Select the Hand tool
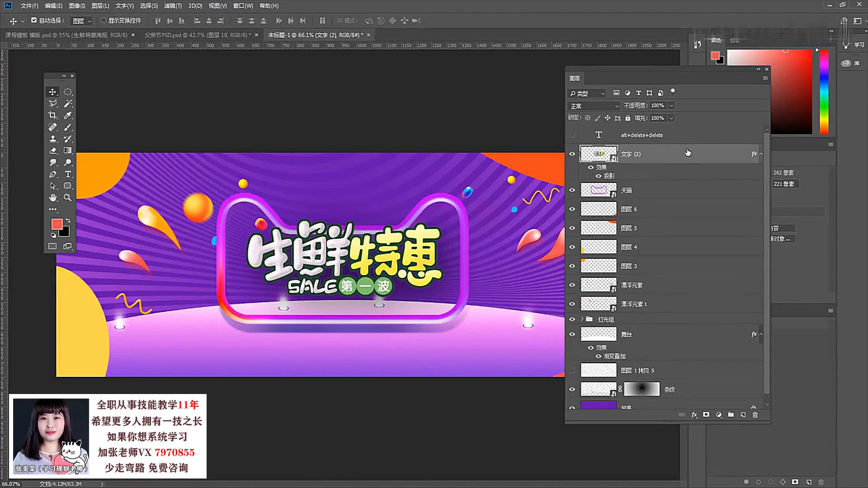This screenshot has width=868, height=488. [x=53, y=197]
